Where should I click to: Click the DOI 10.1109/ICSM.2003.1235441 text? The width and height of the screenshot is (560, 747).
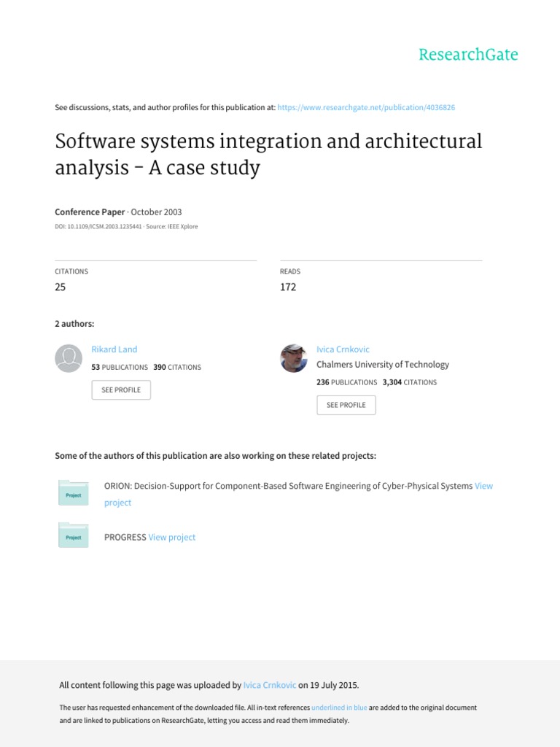pyautogui.click(x=98, y=227)
